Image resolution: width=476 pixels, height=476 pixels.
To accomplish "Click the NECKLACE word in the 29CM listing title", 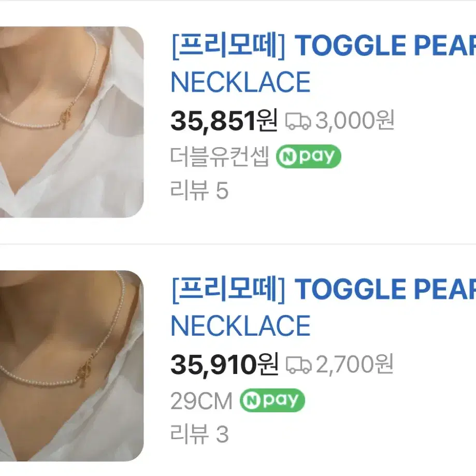I will [240, 325].
